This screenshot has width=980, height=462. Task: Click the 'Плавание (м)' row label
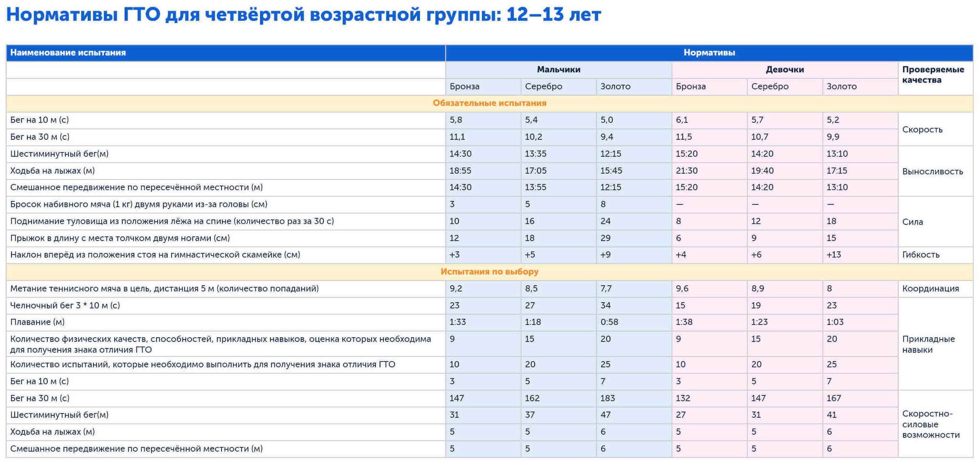(x=37, y=322)
